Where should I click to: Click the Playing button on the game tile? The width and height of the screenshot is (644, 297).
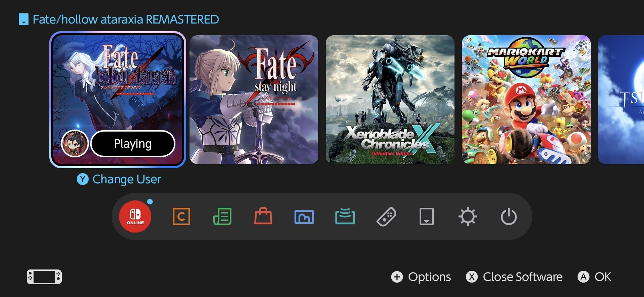[133, 144]
